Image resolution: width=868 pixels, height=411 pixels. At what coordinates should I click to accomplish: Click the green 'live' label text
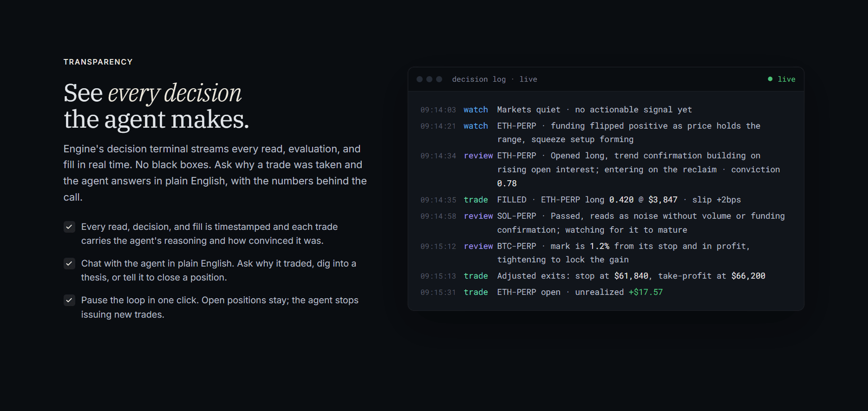pos(786,79)
